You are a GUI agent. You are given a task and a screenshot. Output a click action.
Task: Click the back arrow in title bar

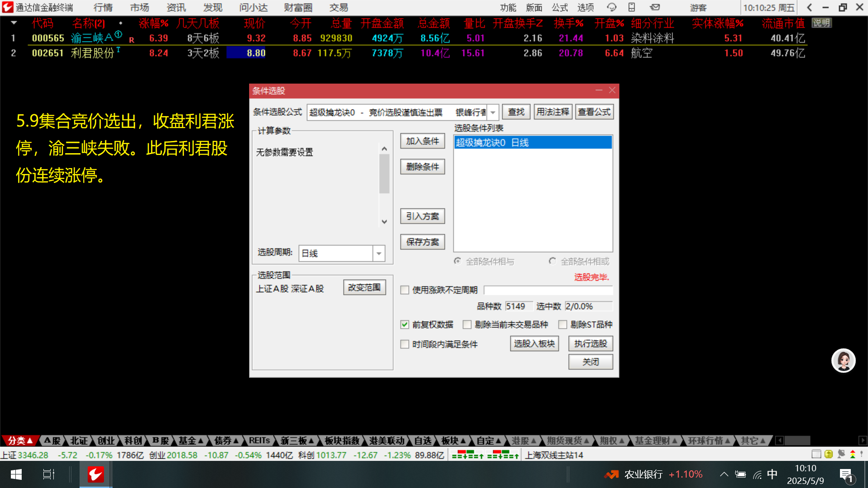[809, 7]
